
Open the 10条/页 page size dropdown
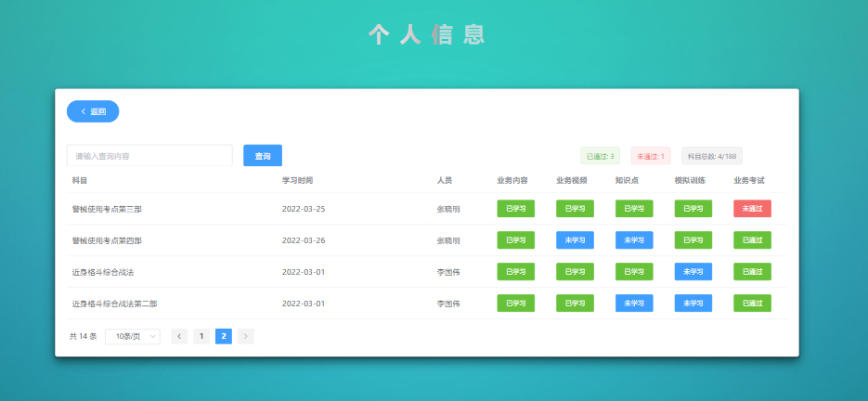(133, 336)
